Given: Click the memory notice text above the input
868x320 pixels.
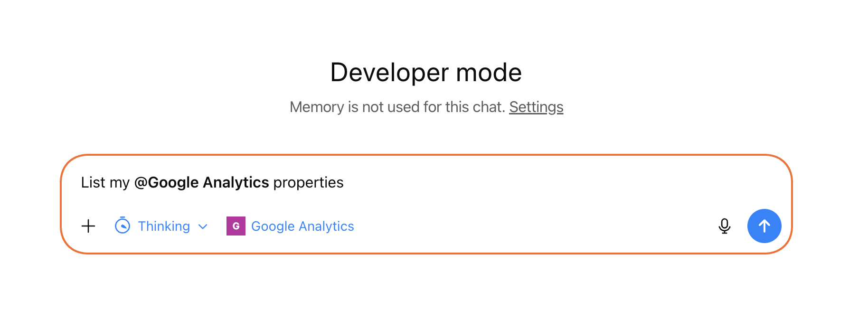Looking at the screenshot, I should (x=399, y=107).
